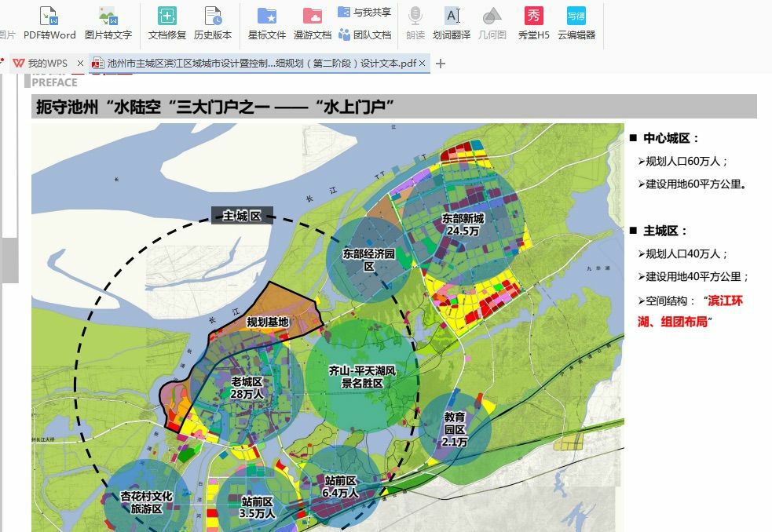The width and height of the screenshot is (772, 532).
Task: Click the left panel scrollbar thumb
Action: (9, 260)
